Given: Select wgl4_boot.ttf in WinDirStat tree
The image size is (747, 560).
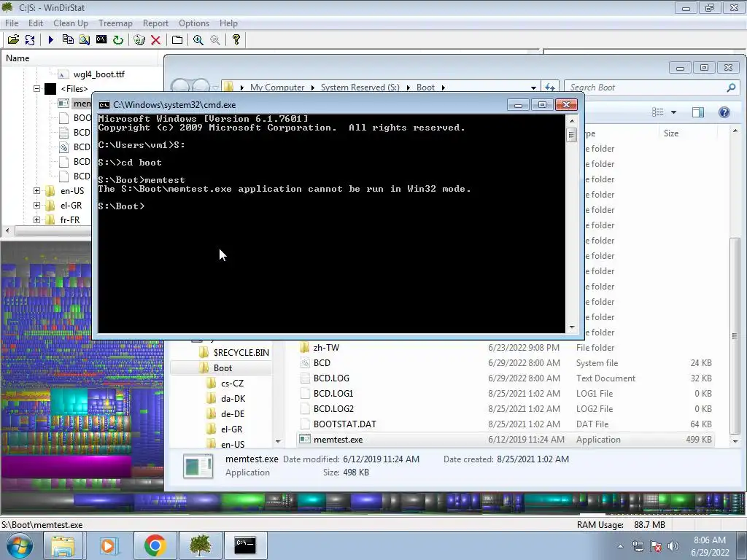Looking at the screenshot, I should coord(98,74).
